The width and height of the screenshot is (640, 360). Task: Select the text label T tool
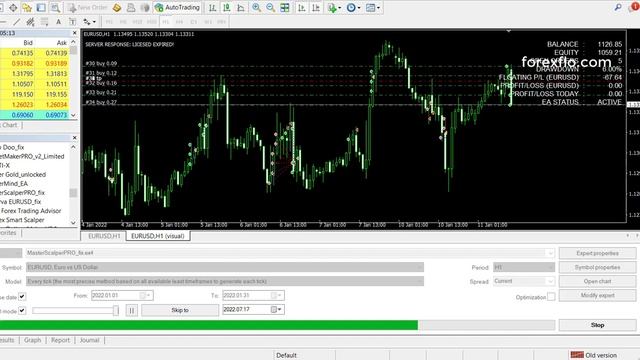[x=72, y=22]
